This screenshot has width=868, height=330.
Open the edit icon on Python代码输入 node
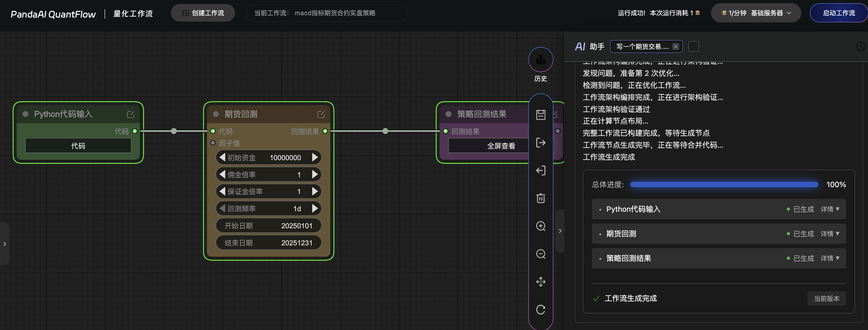130,115
